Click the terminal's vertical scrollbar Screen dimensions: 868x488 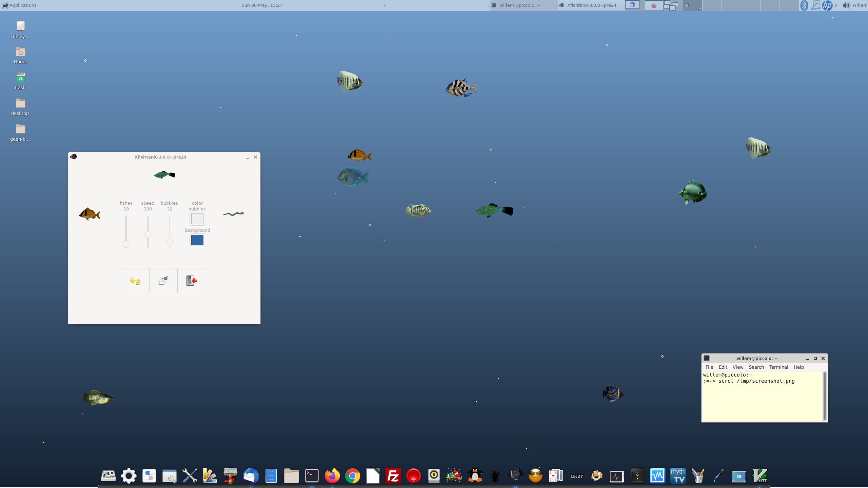[x=824, y=396]
